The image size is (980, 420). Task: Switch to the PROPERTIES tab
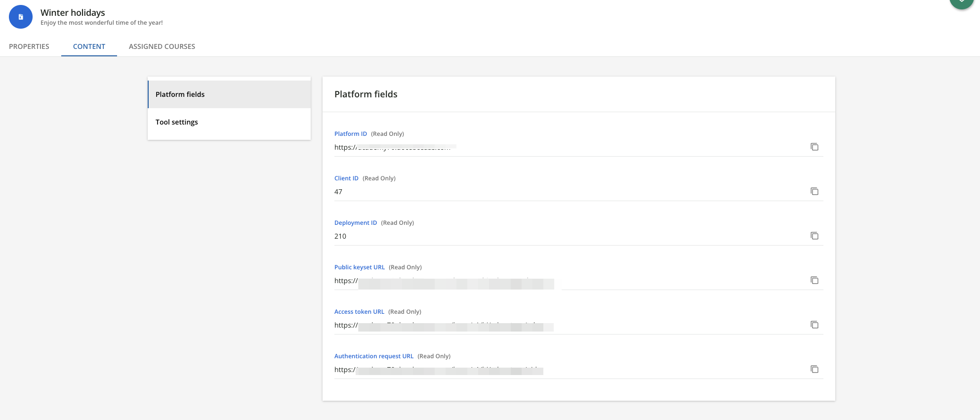29,46
